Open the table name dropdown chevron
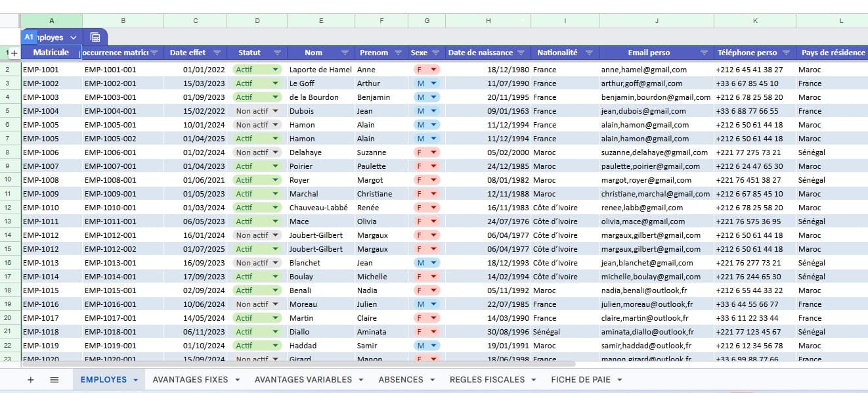The width and height of the screenshot is (868, 393). point(73,37)
